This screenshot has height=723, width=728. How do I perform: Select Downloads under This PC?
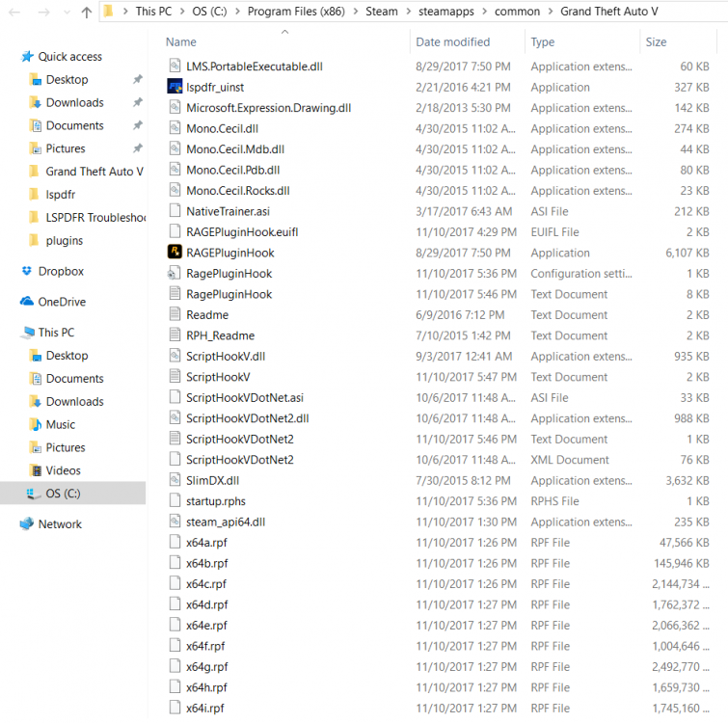(x=75, y=401)
